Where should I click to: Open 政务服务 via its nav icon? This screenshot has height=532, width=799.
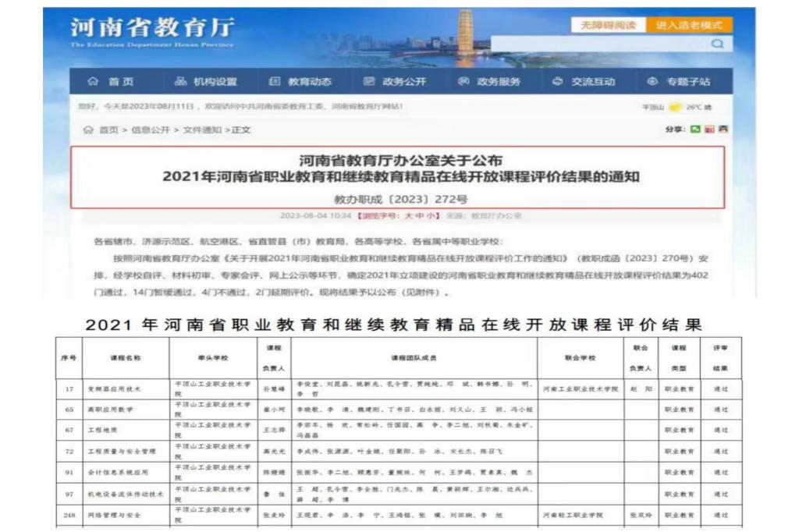point(463,82)
